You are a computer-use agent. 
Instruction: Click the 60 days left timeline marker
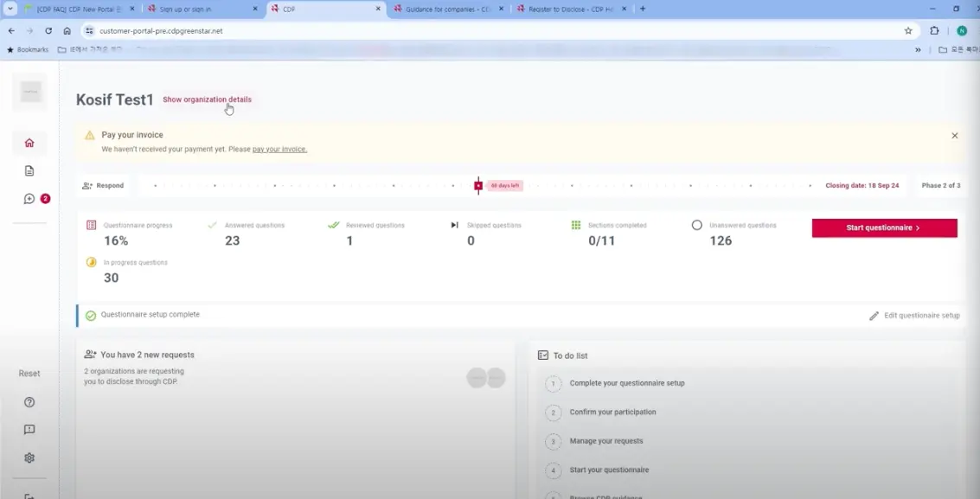pyautogui.click(x=478, y=185)
